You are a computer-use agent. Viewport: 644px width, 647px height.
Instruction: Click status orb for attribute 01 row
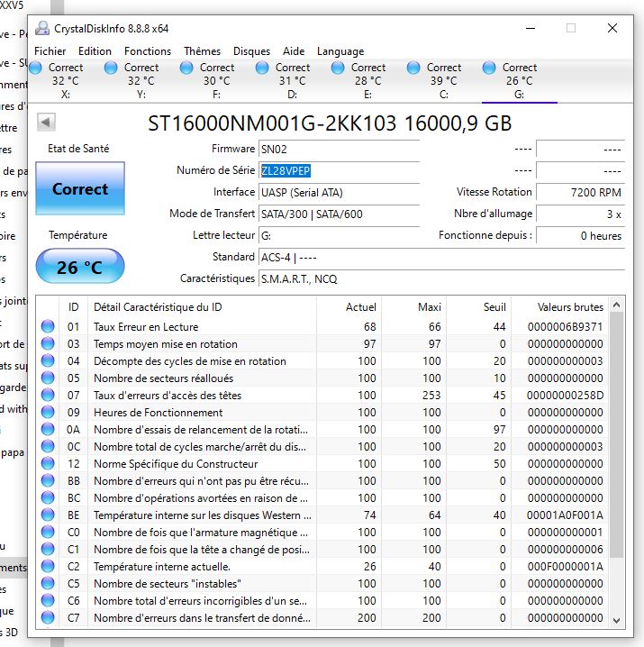[x=48, y=327]
